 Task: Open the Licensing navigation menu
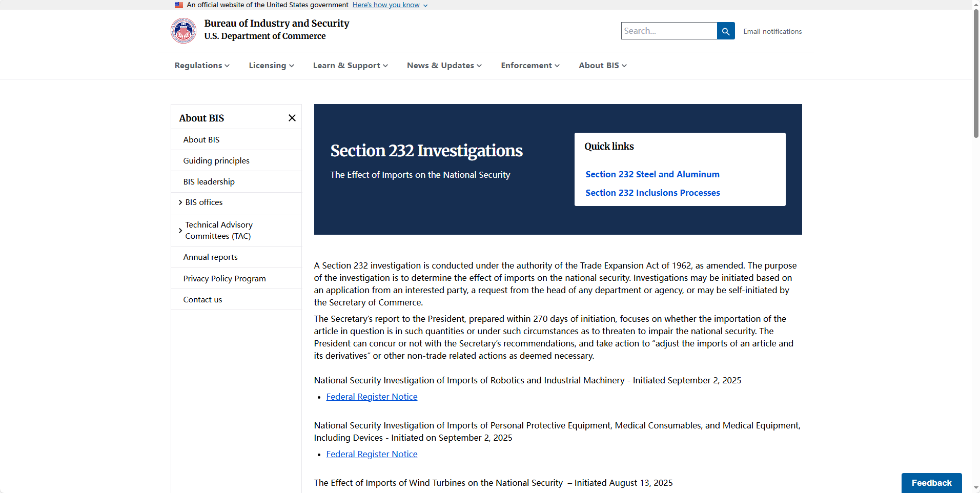tap(271, 66)
